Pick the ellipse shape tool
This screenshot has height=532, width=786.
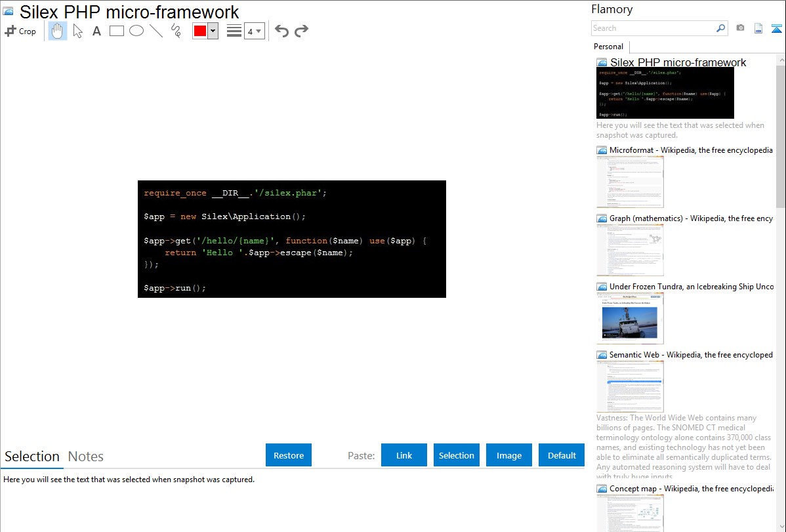[x=136, y=31]
